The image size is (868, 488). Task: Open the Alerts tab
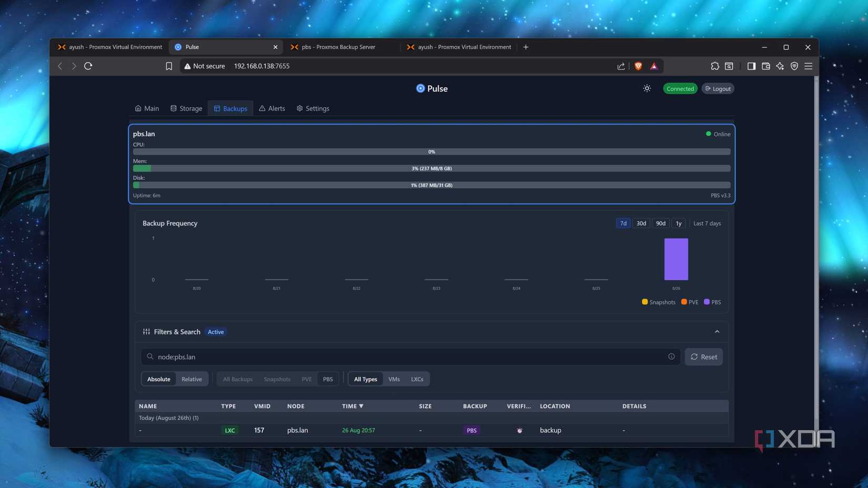pos(272,108)
